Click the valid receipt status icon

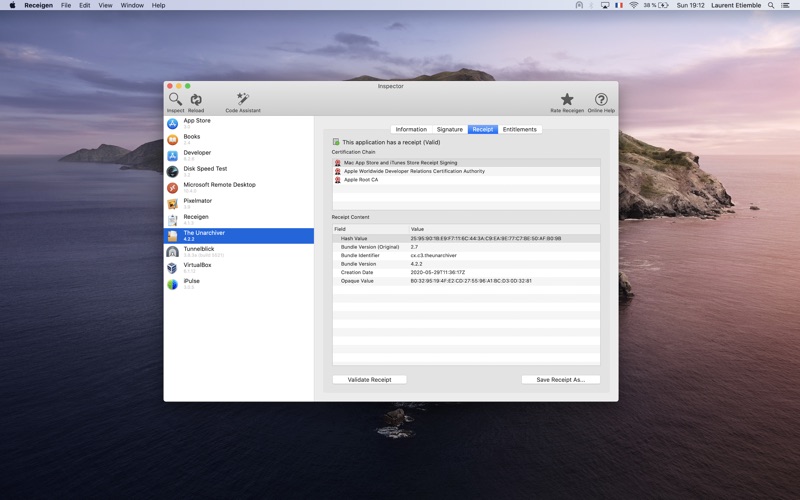pyautogui.click(x=336, y=142)
